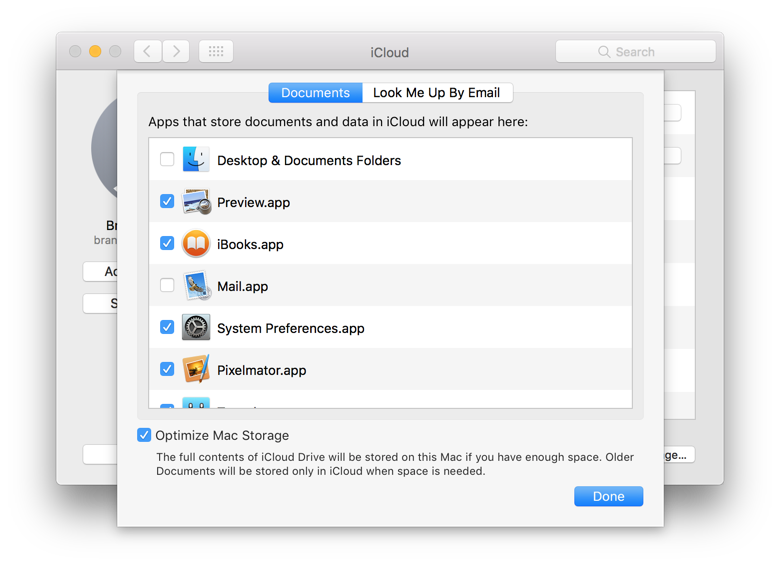This screenshot has width=780, height=565.
Task: Click the yellow minimize button of iCloud window
Action: tap(95, 51)
